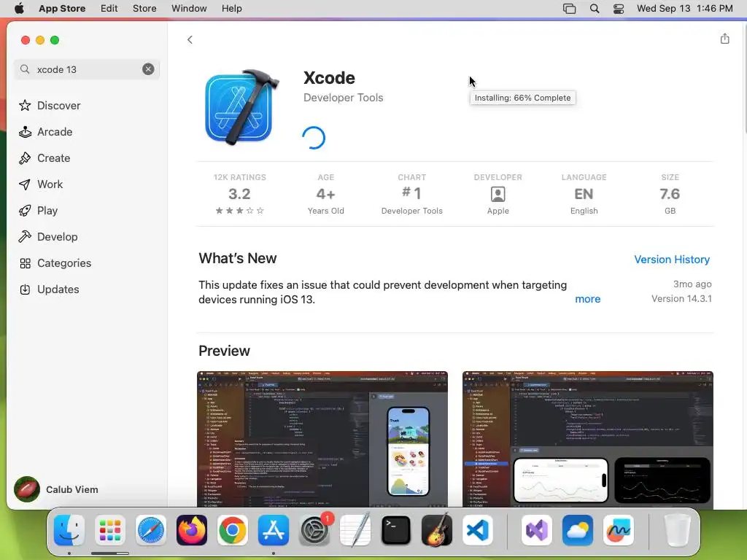
Task: Open the Store menu
Action: pos(144,9)
